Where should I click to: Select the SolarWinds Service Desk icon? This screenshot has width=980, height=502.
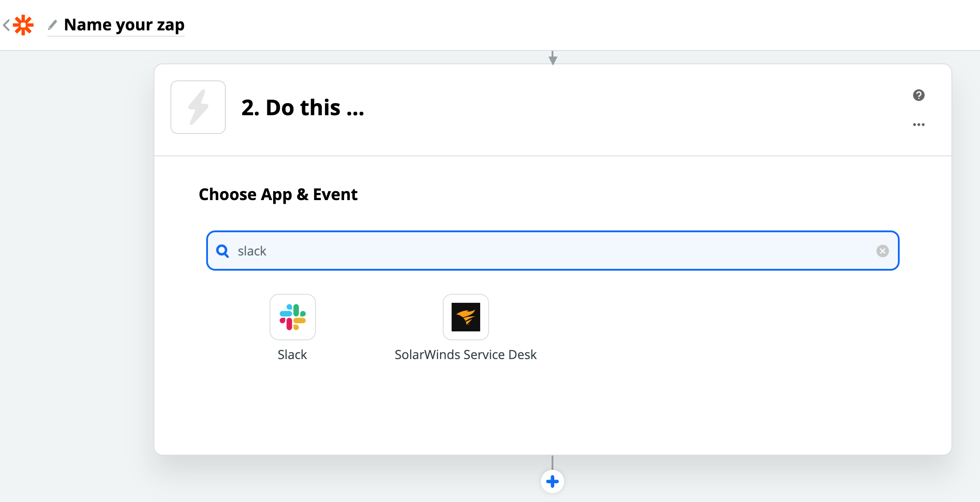(x=465, y=317)
